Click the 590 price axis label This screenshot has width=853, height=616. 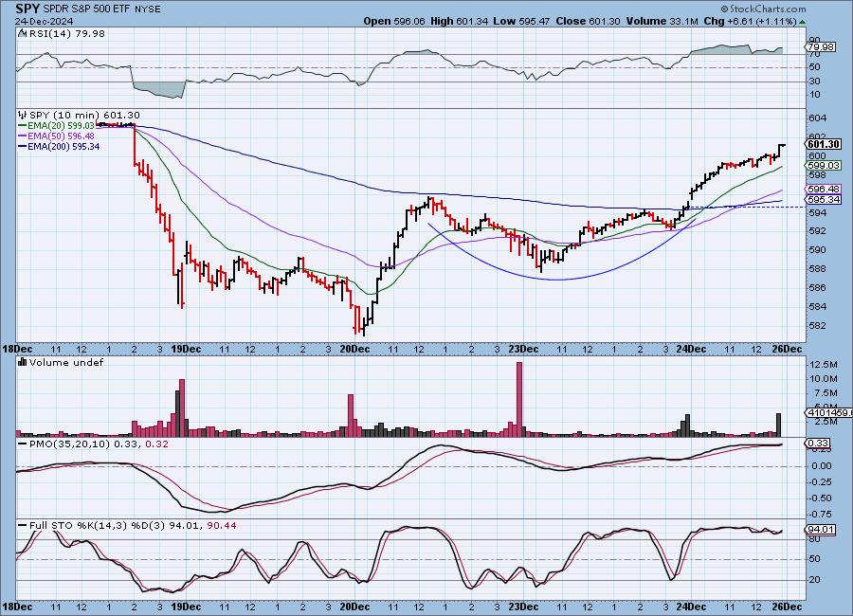pos(818,250)
